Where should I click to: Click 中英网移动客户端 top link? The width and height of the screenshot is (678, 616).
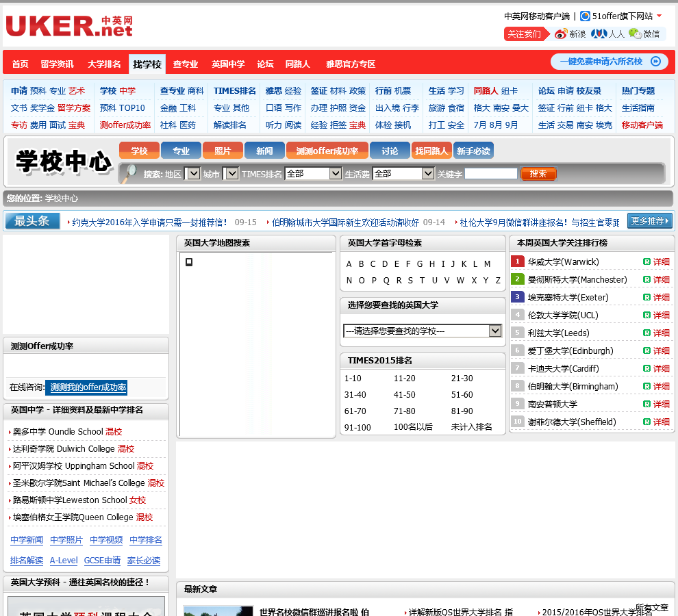click(x=537, y=16)
